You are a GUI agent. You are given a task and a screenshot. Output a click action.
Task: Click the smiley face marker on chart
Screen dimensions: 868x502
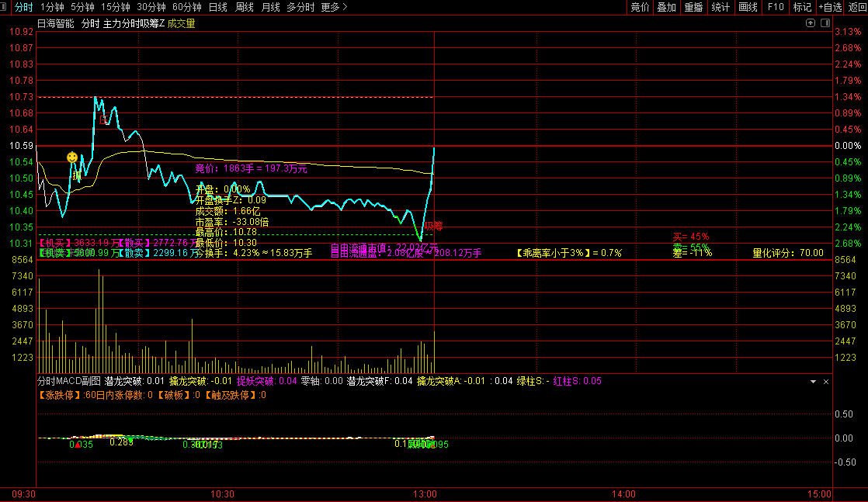[72, 158]
